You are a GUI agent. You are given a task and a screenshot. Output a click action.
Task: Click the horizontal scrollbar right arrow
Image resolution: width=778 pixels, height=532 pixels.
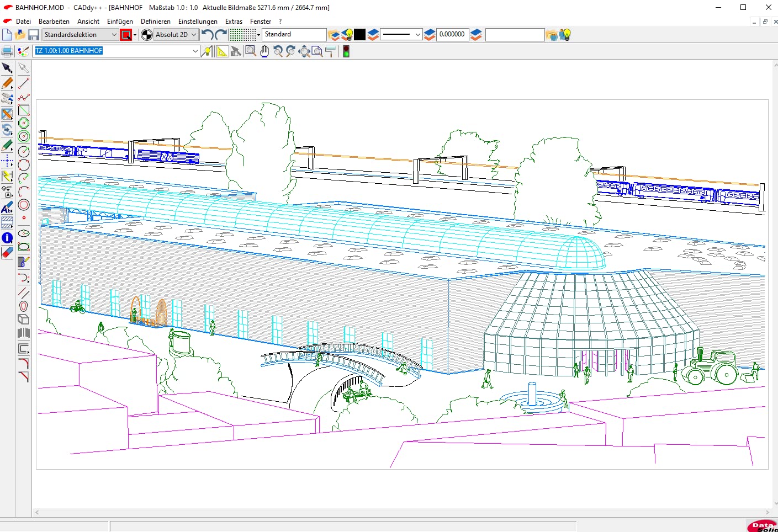(767, 512)
